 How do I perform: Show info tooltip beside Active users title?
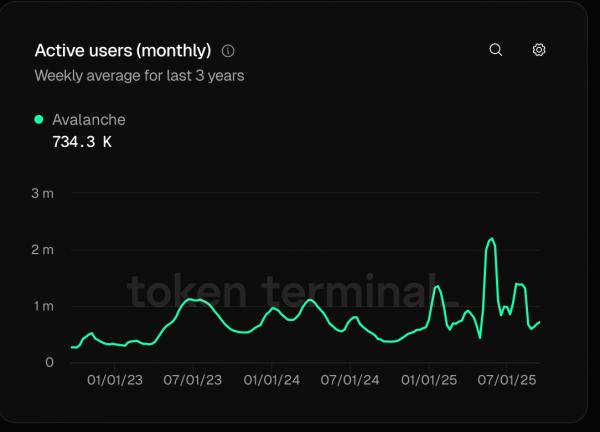tap(228, 51)
